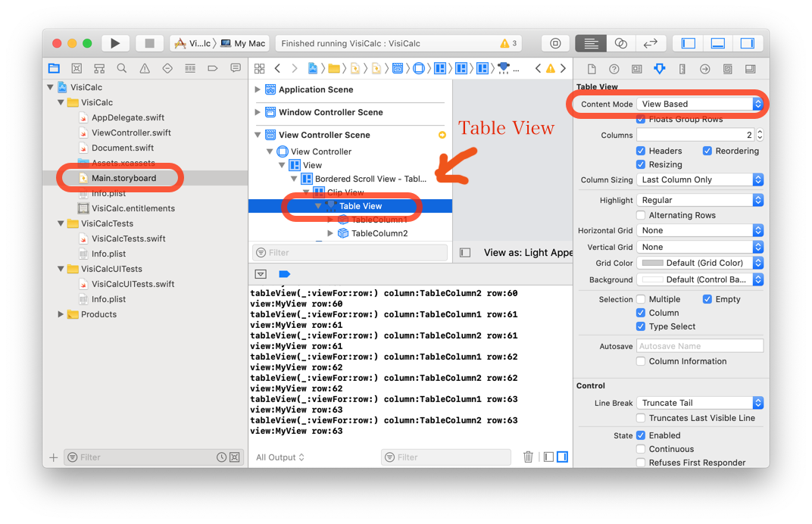Toggle the document outline panel
Viewport: 812px width, 524px height.
[465, 253]
